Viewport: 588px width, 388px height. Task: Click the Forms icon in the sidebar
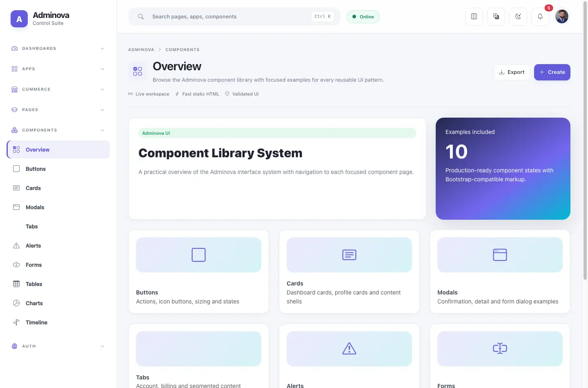pos(16,265)
